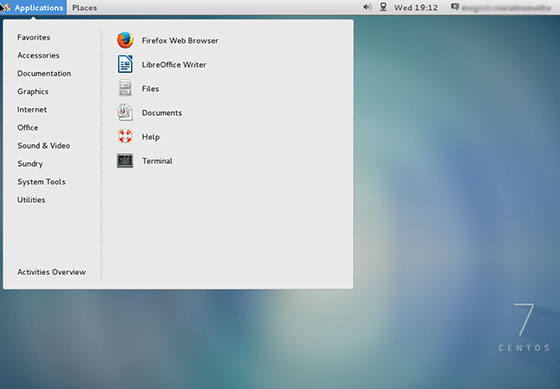Viewport: 560px width, 389px height.
Task: Select the Utilities category
Action: [31, 200]
